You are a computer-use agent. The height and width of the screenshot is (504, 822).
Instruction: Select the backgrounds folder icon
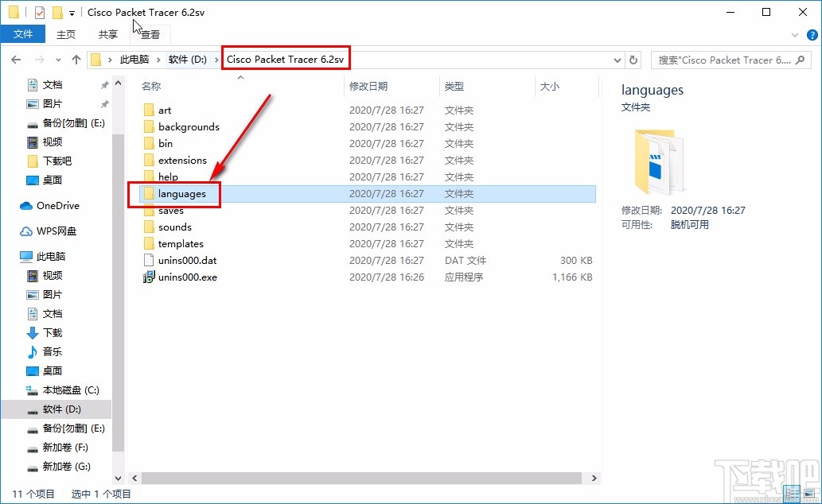[149, 126]
